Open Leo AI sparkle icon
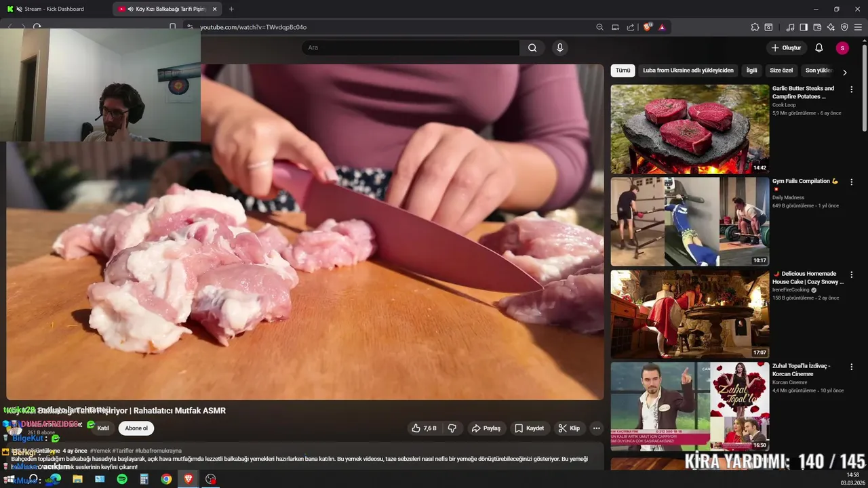Viewport: 868px width, 488px height. click(831, 27)
